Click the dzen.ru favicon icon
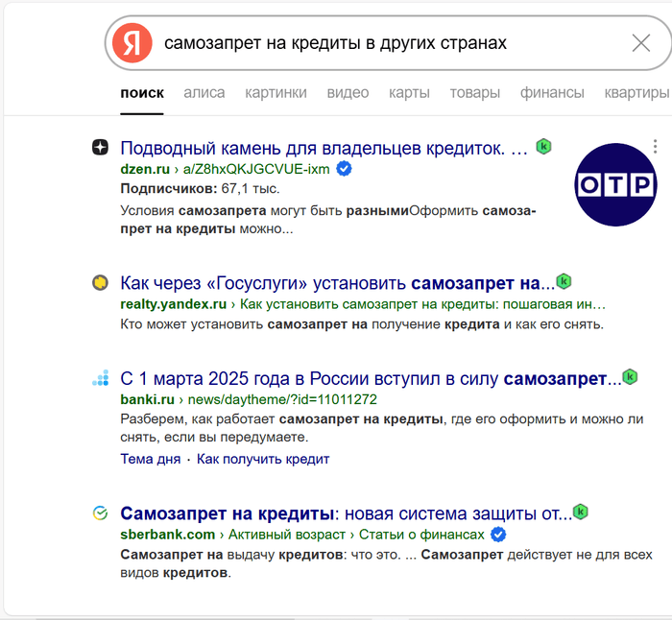 [x=100, y=148]
